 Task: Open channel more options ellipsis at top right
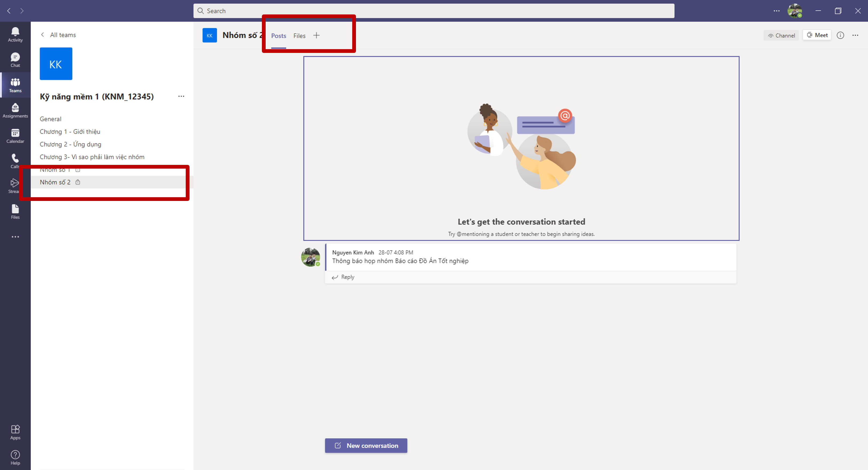(x=855, y=35)
